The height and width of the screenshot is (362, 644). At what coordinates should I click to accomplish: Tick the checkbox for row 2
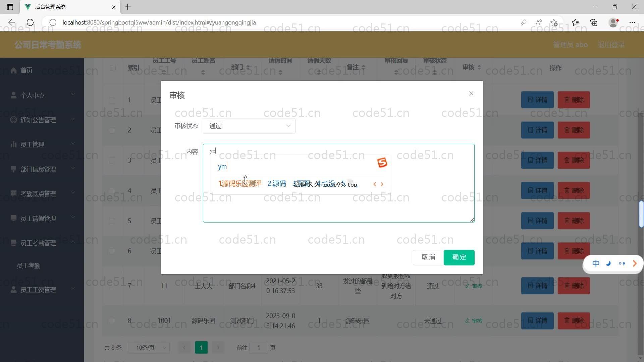(112, 130)
